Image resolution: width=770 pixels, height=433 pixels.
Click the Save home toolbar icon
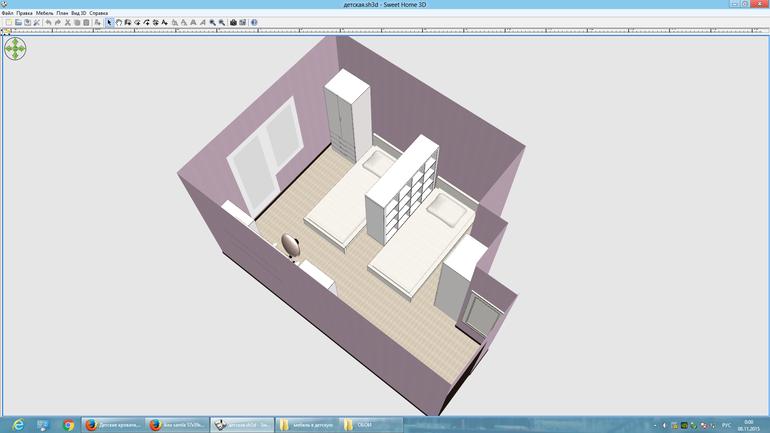27,22
